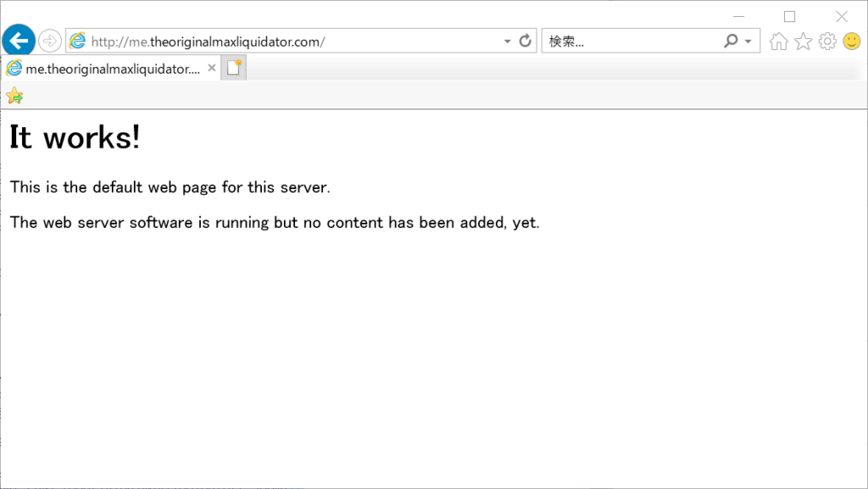Go back with the blue Back arrow
This screenshot has height=489, width=868.
click(x=19, y=41)
